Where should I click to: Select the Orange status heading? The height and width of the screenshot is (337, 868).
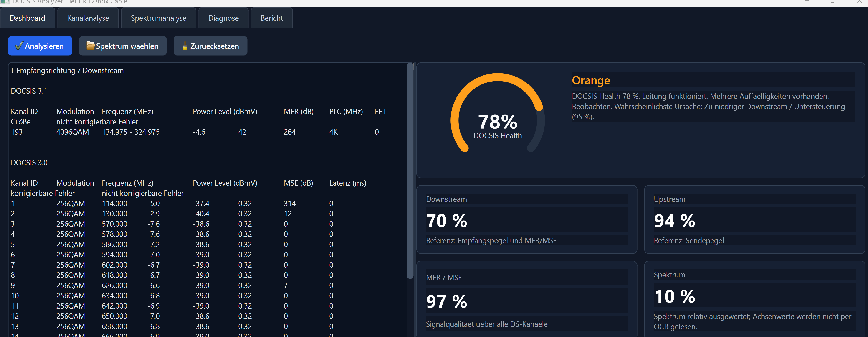(591, 80)
